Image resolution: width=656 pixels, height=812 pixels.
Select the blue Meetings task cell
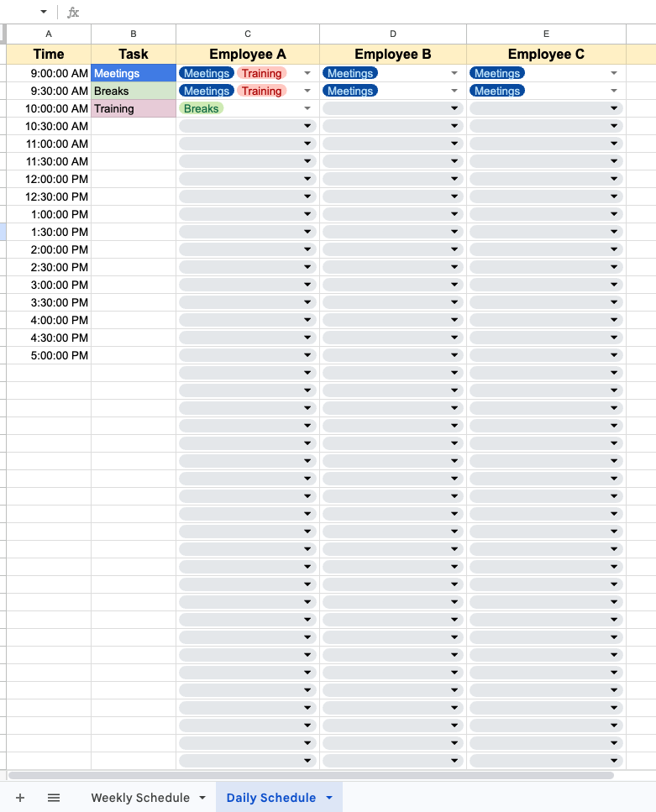click(x=134, y=73)
